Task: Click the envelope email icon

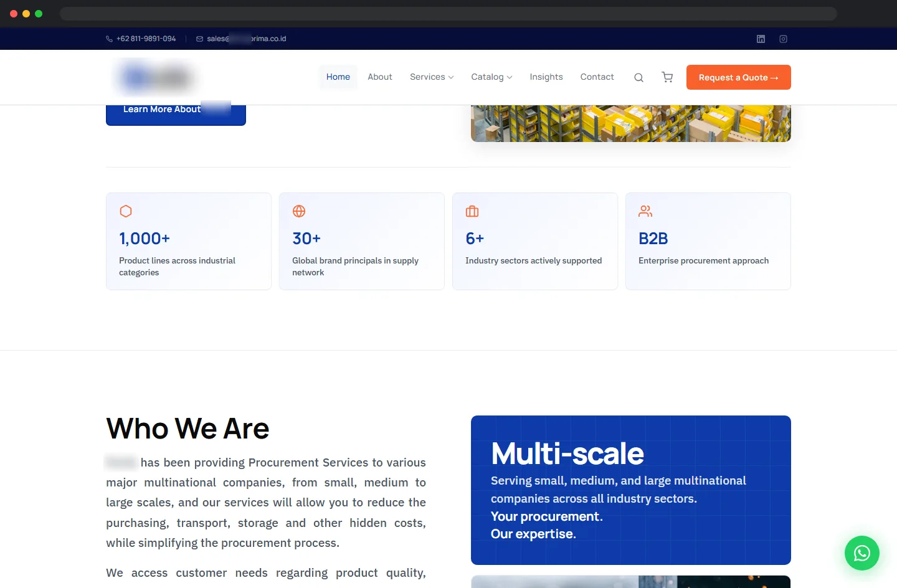Action: click(199, 39)
